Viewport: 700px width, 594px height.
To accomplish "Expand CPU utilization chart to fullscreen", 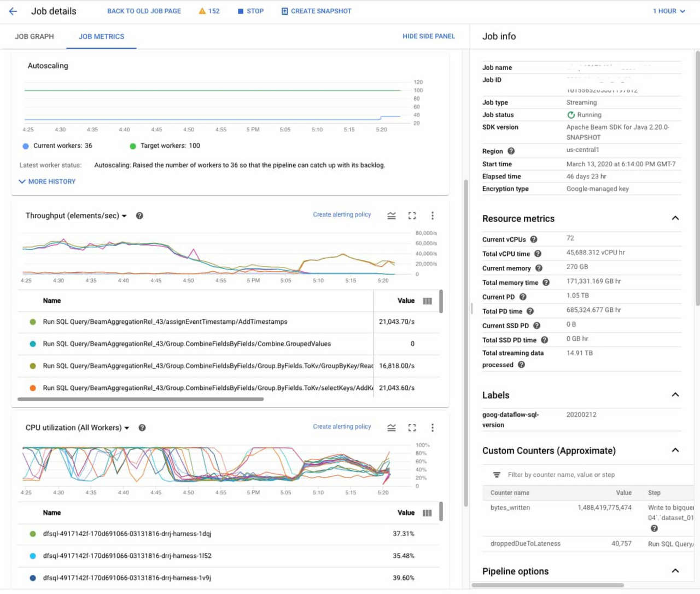I will click(x=412, y=428).
